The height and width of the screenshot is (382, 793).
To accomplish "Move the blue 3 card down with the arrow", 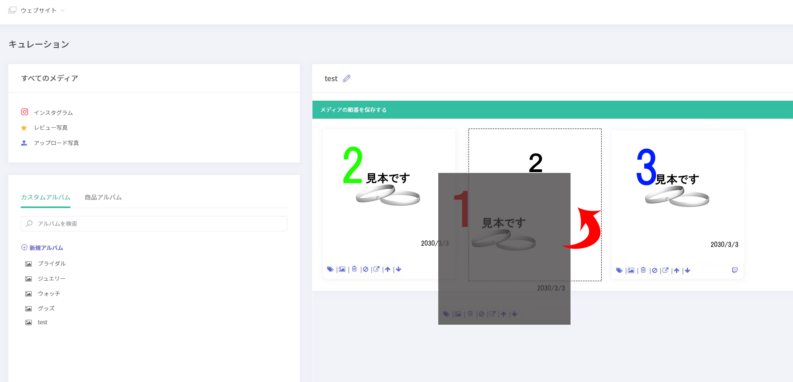I will click(x=687, y=271).
